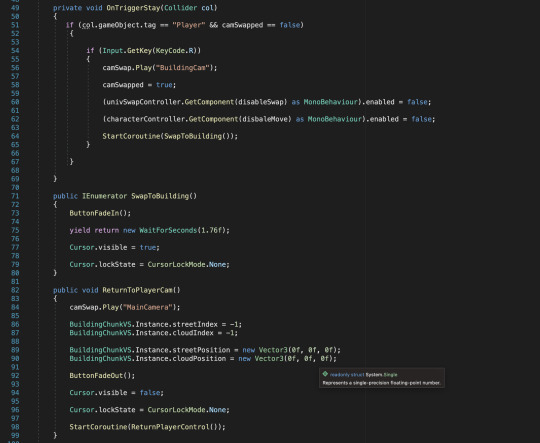Viewport: 540px width, 443px height.
Task: Click the "MainCamera" string on line 84
Action: point(148,307)
